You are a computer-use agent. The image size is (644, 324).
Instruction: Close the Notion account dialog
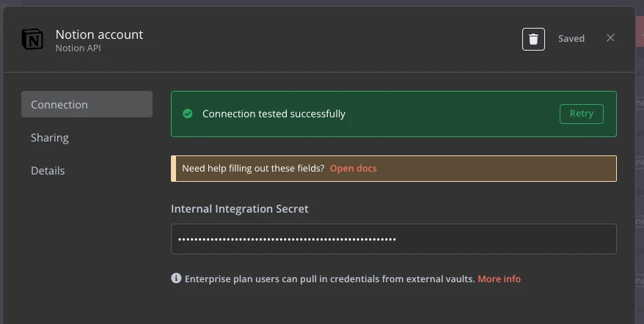click(x=610, y=38)
